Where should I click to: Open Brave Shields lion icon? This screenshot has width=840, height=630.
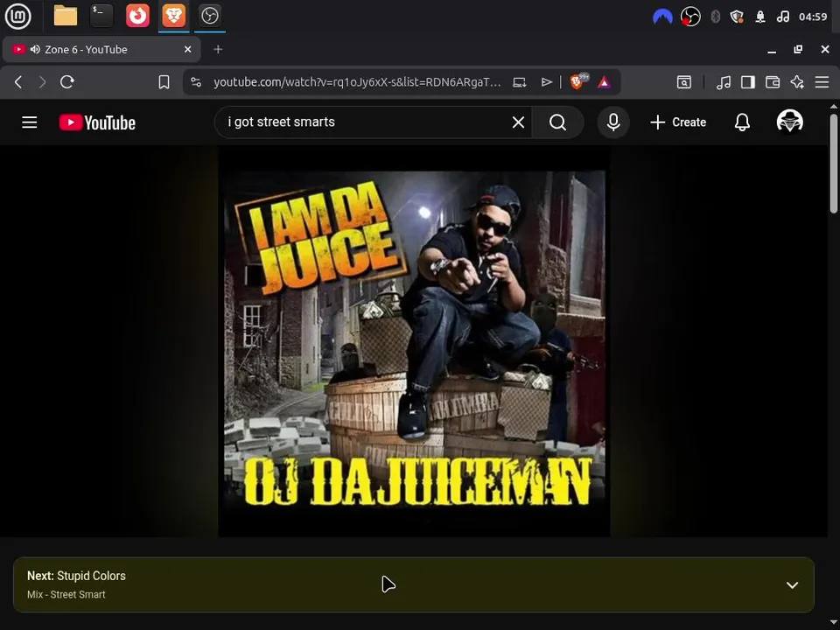(578, 81)
